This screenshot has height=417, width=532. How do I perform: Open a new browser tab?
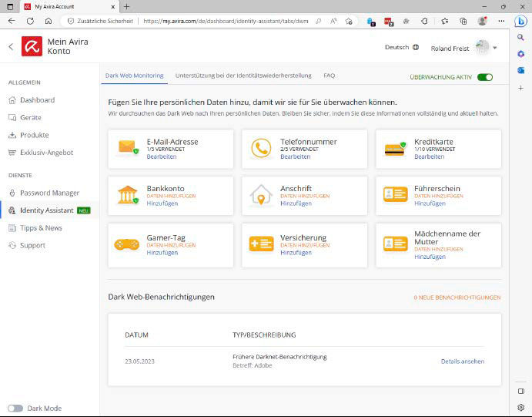[126, 6]
